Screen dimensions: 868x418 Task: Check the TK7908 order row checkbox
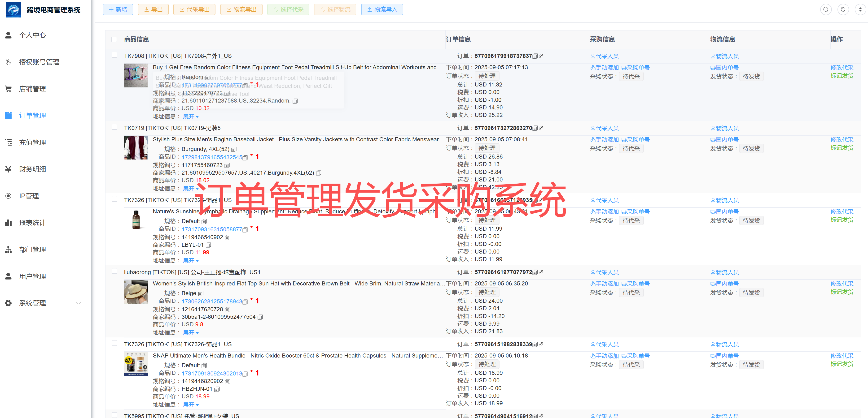tap(114, 55)
